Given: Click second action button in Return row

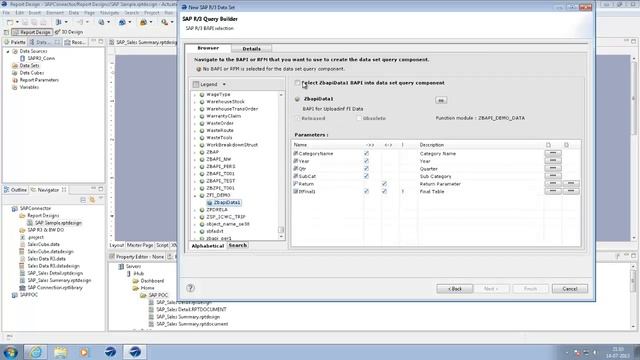Looking at the screenshot, I should [571, 184].
